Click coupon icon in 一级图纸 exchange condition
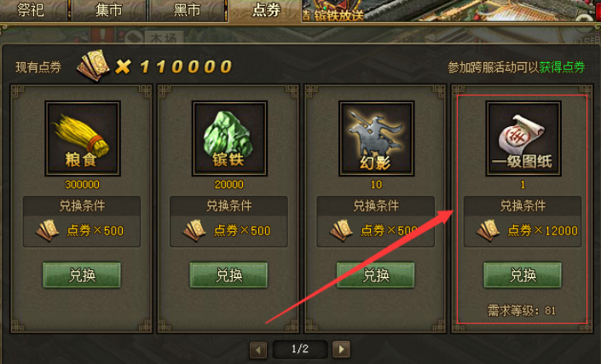 click(488, 230)
